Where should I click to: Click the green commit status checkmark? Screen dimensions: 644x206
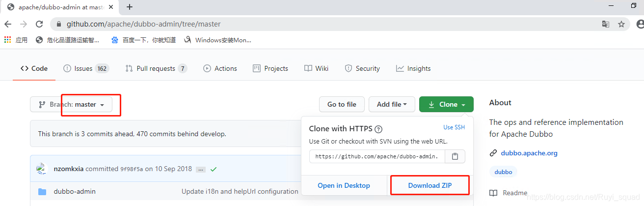click(214, 169)
